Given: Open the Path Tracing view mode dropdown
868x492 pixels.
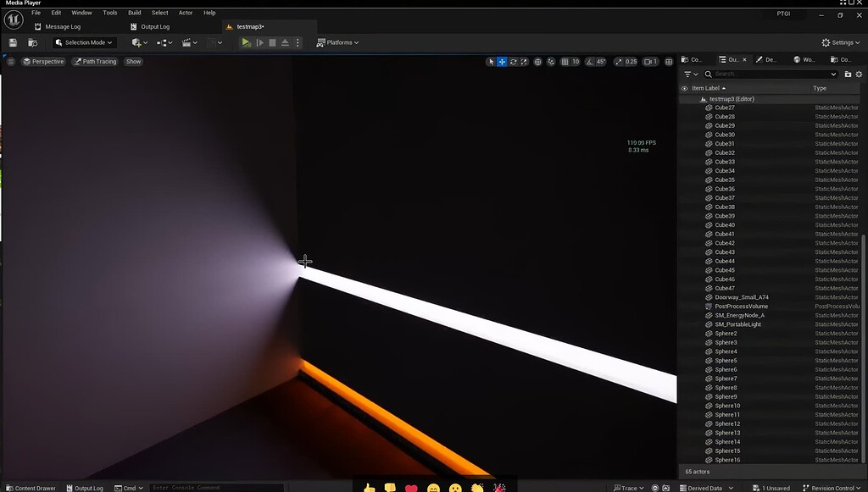Looking at the screenshot, I should (x=94, y=61).
